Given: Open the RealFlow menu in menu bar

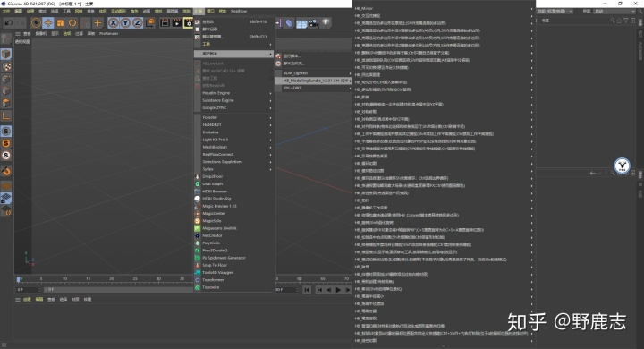Looking at the screenshot, I should point(238,11).
